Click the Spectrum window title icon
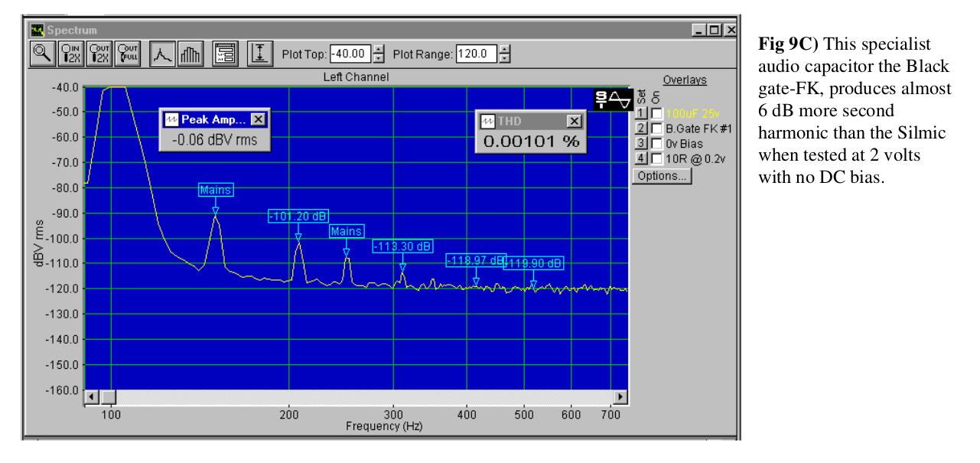Image resolution: width=980 pixels, height=463 pixels. (x=37, y=30)
